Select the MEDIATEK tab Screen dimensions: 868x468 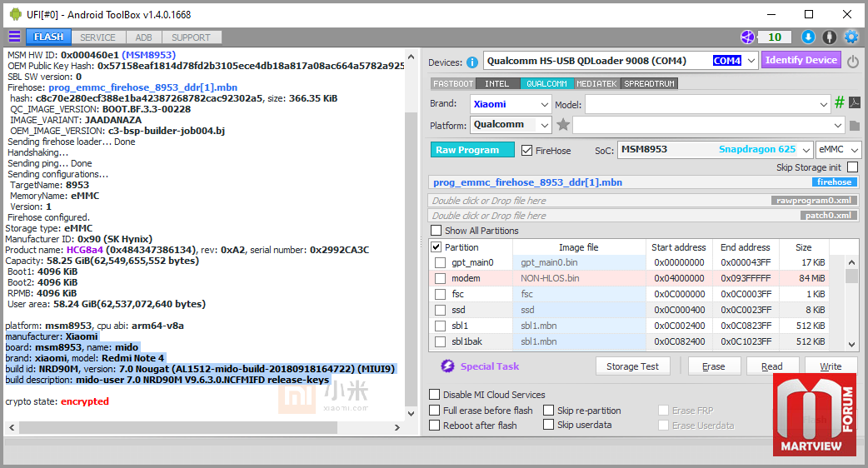coord(596,83)
